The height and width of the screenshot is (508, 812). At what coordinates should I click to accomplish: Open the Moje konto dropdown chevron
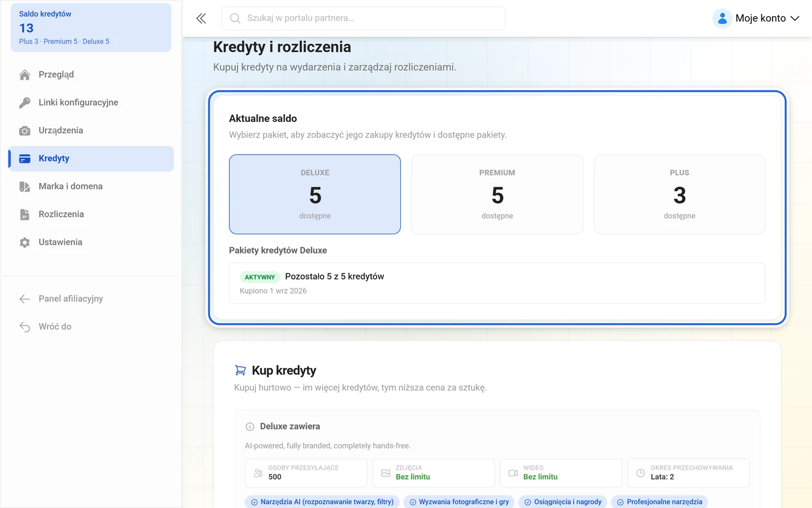tap(795, 19)
